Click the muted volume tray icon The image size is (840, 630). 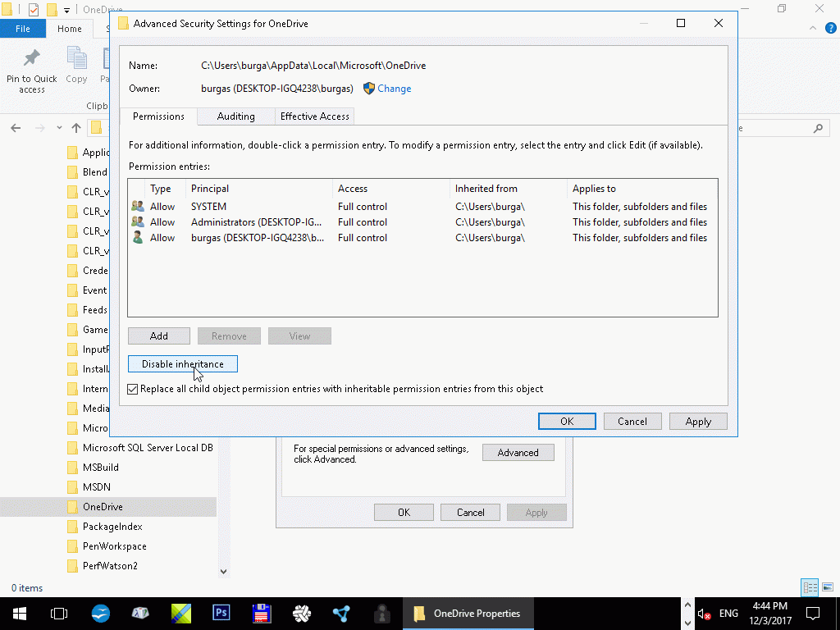[x=704, y=614]
